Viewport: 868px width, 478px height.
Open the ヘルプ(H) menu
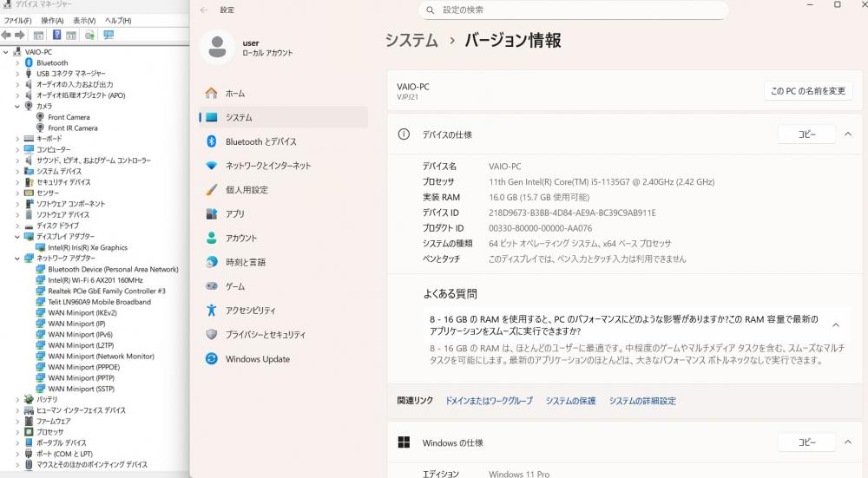pos(118,21)
